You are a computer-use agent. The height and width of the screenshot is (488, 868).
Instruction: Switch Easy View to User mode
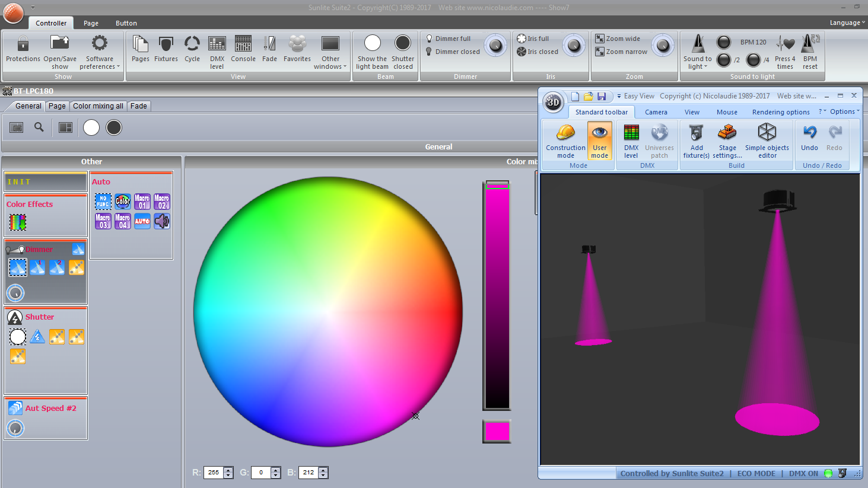[600, 141]
